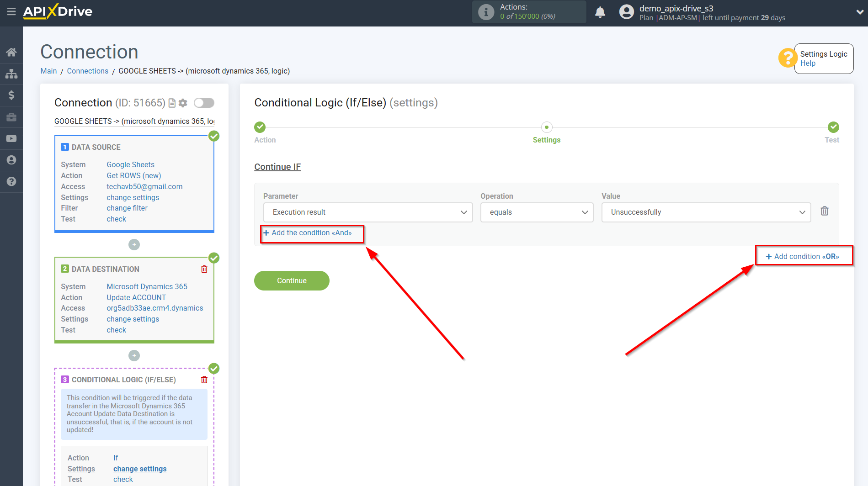Viewport: 868px width, 486px height.
Task: Click the green Continue button
Action: (292, 280)
